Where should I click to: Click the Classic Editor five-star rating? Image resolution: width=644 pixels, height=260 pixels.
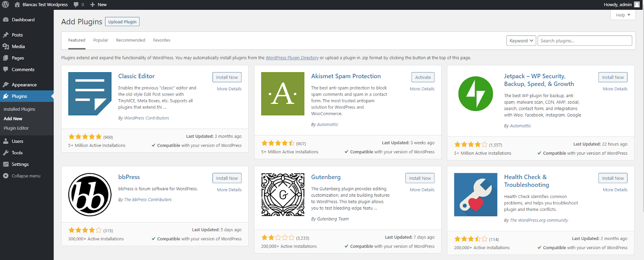pos(85,137)
